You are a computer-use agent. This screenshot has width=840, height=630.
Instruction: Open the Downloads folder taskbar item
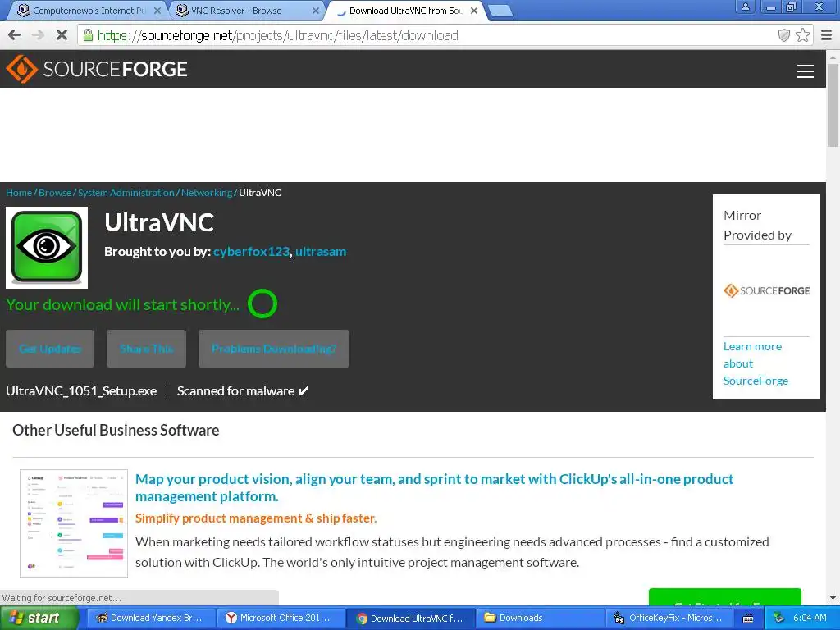(x=540, y=619)
